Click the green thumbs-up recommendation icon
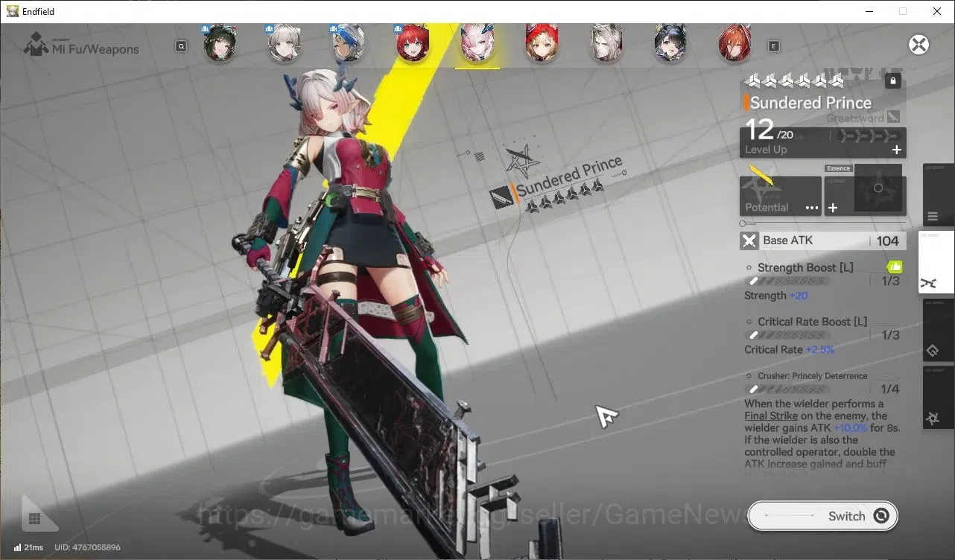The width and height of the screenshot is (955, 560). 895,267
